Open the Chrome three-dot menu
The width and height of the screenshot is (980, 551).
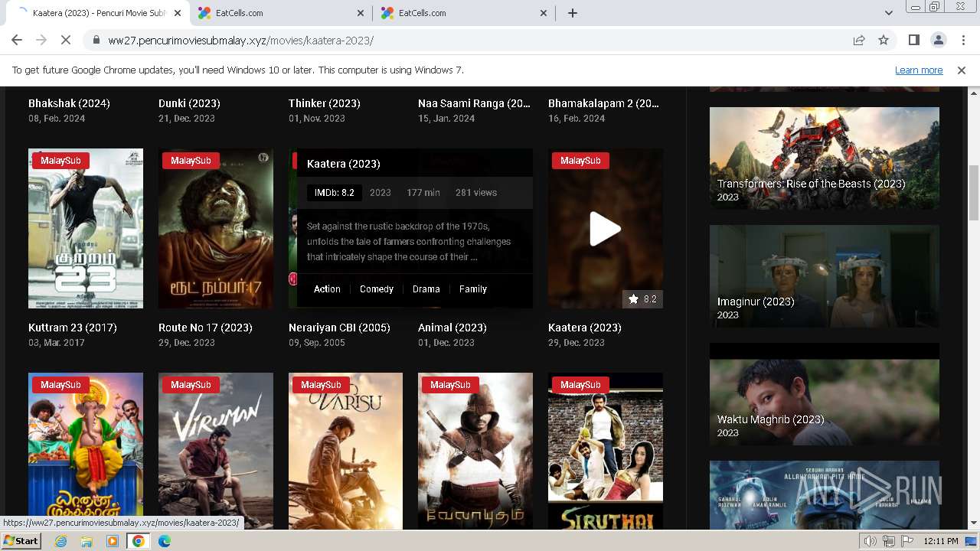click(x=962, y=40)
